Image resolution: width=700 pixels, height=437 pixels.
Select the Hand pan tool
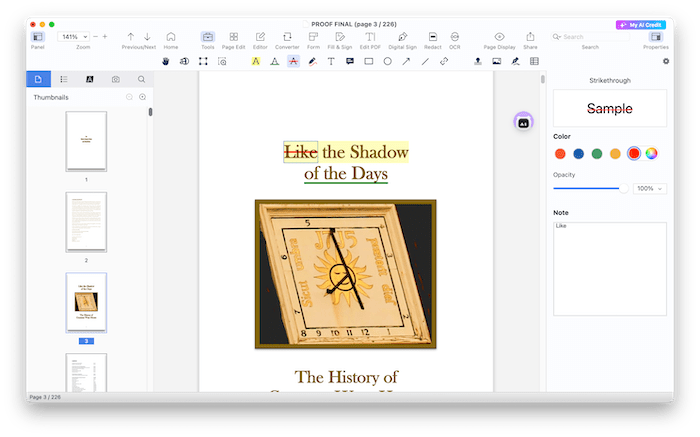[x=166, y=62]
